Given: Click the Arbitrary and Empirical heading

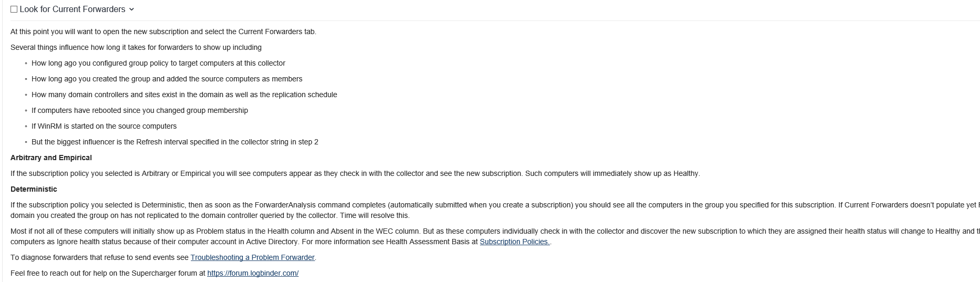Looking at the screenshot, I should point(51,158).
